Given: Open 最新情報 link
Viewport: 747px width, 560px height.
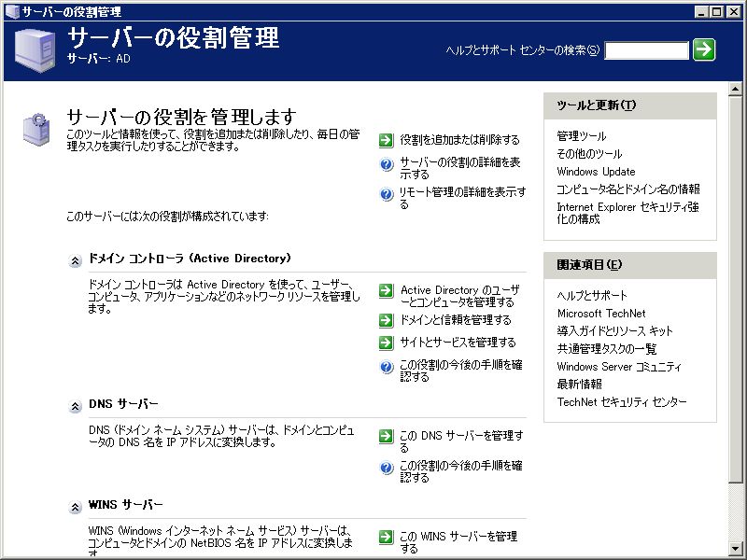Looking at the screenshot, I should (x=579, y=384).
